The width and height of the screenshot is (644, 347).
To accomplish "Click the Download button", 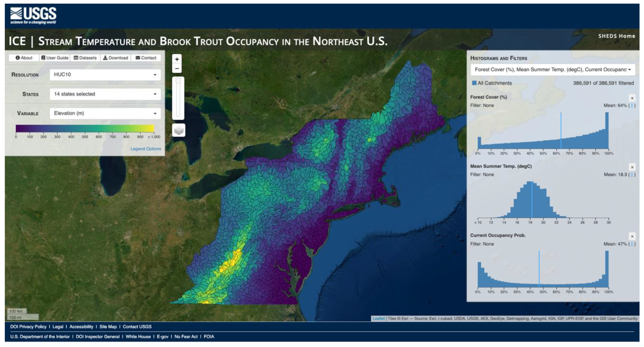I will 115,58.
